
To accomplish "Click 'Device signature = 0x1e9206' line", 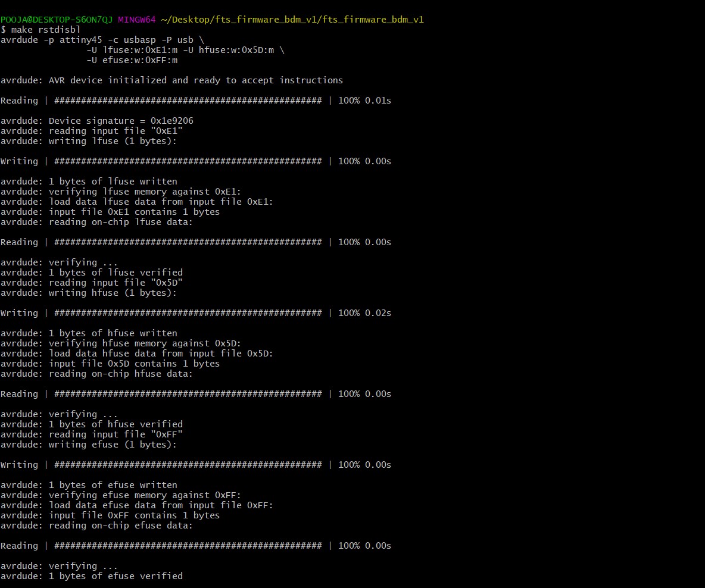I will (x=96, y=121).
